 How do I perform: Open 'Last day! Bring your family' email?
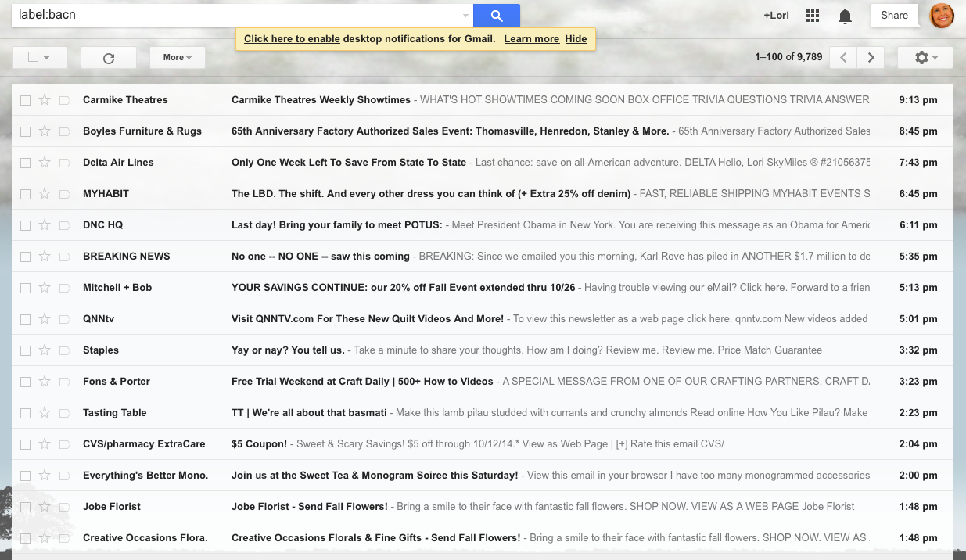(x=337, y=224)
